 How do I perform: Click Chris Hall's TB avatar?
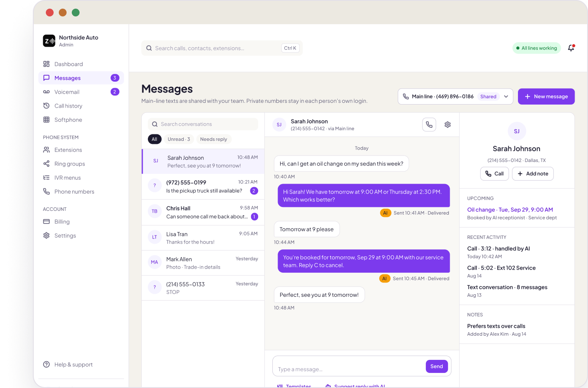154,211
